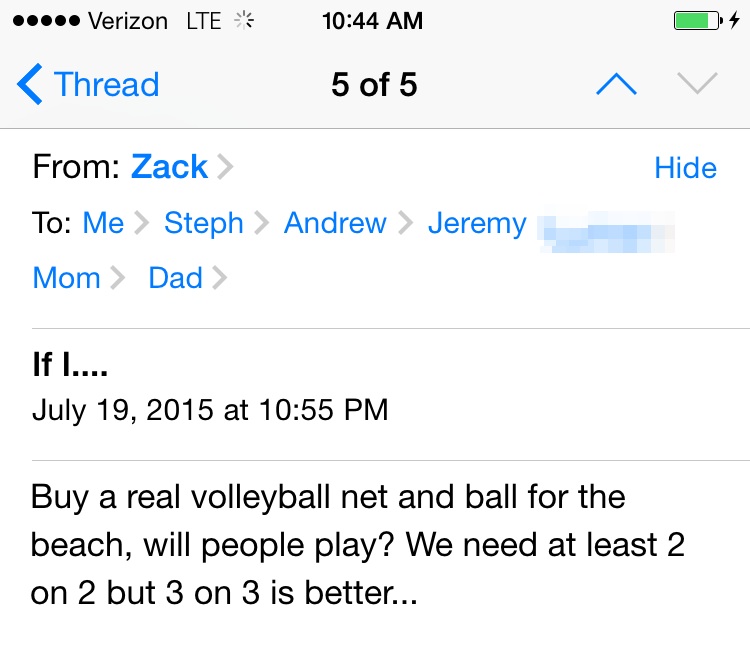Show the previous message with up arrow
This screenshot has width=750, height=647.
pyautogui.click(x=616, y=85)
